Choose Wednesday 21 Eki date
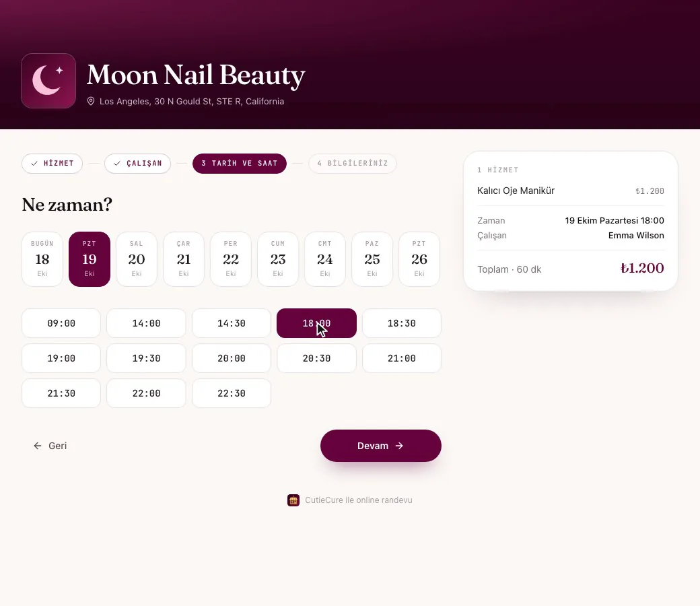Image resolution: width=700 pixels, height=606 pixels. 184,259
